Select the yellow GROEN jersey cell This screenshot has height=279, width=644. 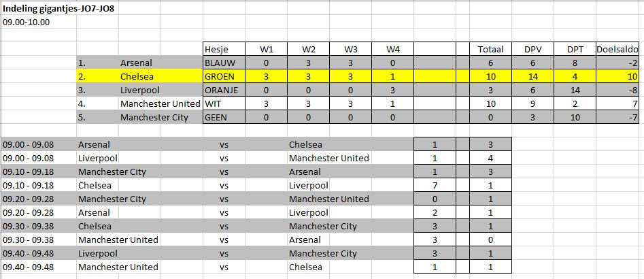pyautogui.click(x=219, y=76)
